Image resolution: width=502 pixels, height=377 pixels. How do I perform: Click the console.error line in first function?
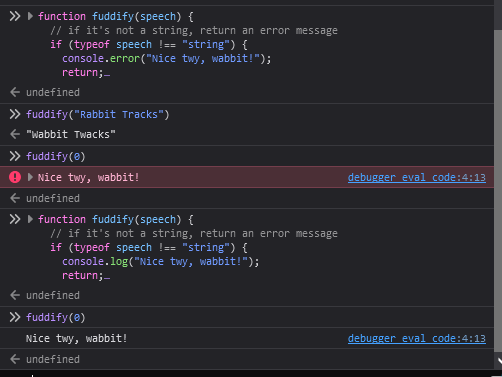167,58
